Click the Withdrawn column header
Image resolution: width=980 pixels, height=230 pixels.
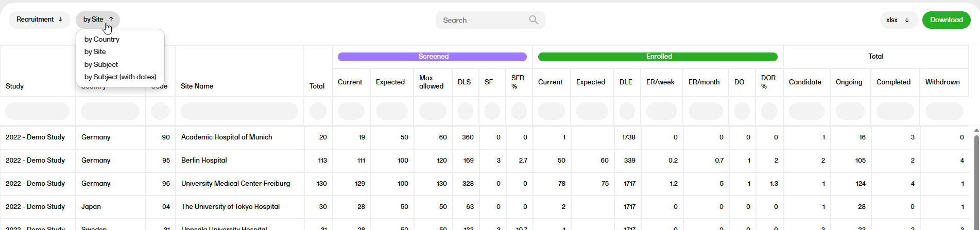pyautogui.click(x=942, y=82)
